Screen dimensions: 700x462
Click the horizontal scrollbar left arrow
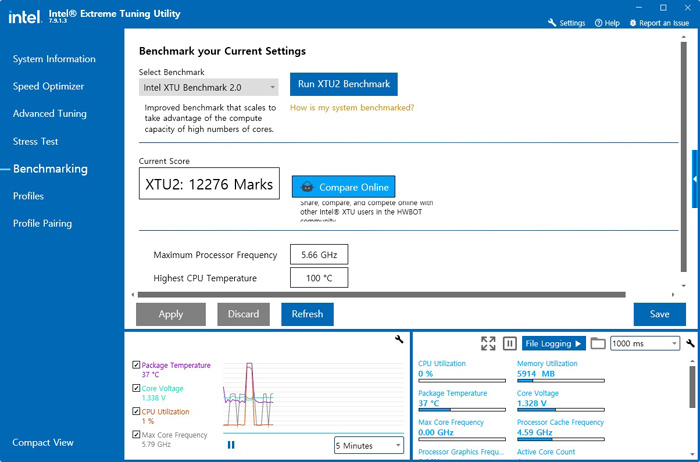click(x=133, y=295)
